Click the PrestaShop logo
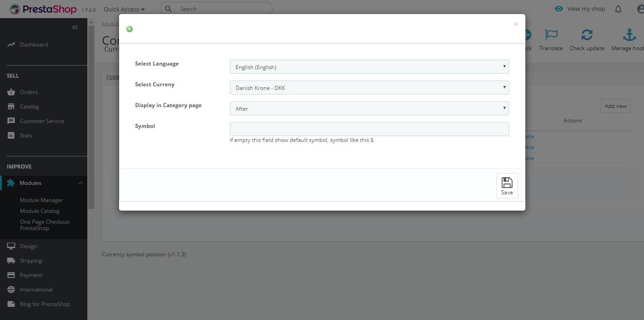The image size is (644, 320). pyautogui.click(x=43, y=9)
